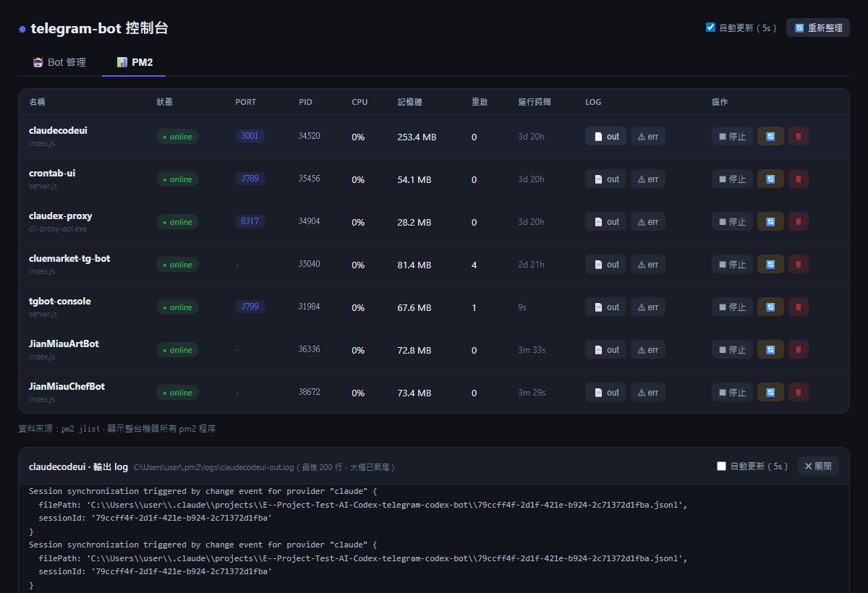This screenshot has height=593, width=868.
Task: Click PID value 31984
Action: tap(309, 307)
